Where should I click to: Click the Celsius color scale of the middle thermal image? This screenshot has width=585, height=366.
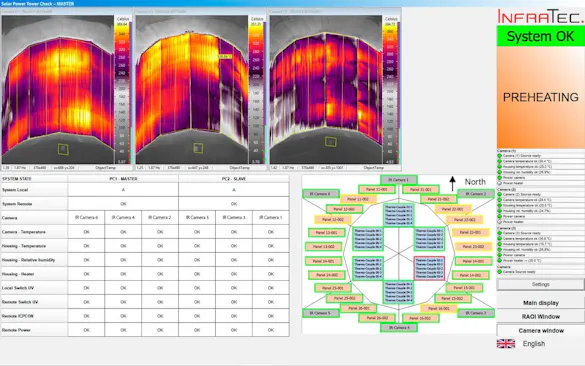257,90
